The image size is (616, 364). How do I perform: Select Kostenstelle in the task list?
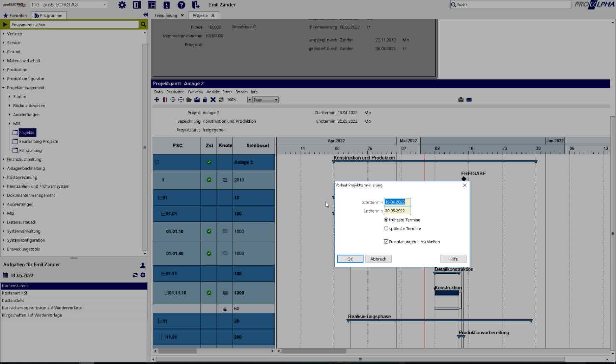(74, 300)
